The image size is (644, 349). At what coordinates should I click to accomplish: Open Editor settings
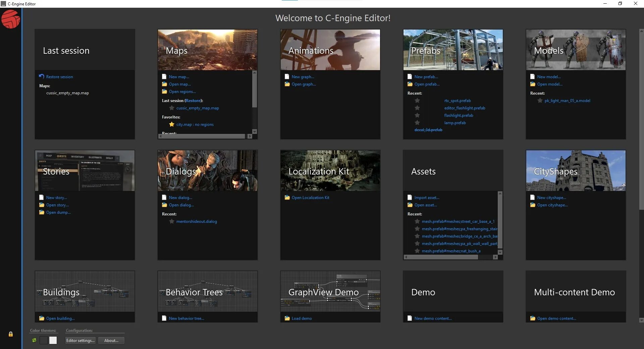click(80, 340)
